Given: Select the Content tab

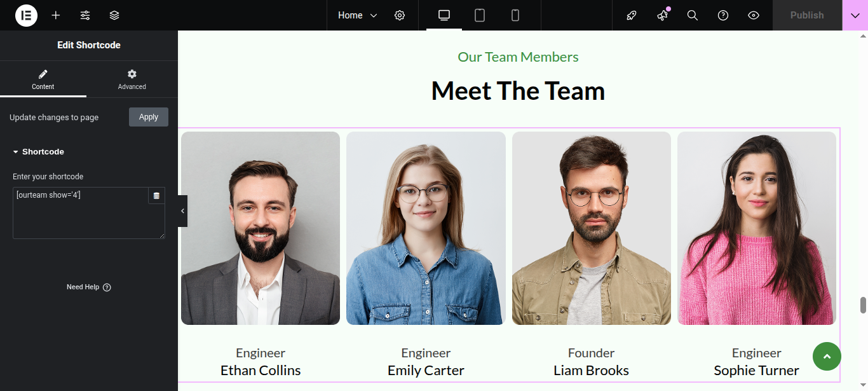Looking at the screenshot, I should click(x=43, y=79).
